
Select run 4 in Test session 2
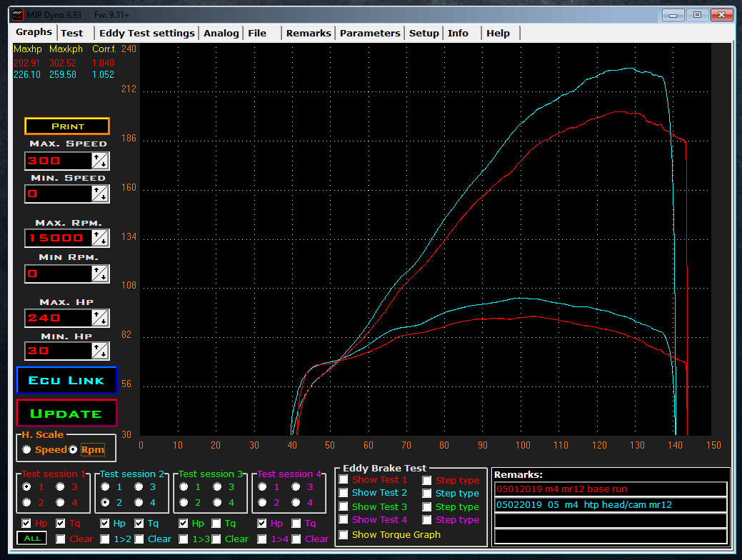coord(139,502)
